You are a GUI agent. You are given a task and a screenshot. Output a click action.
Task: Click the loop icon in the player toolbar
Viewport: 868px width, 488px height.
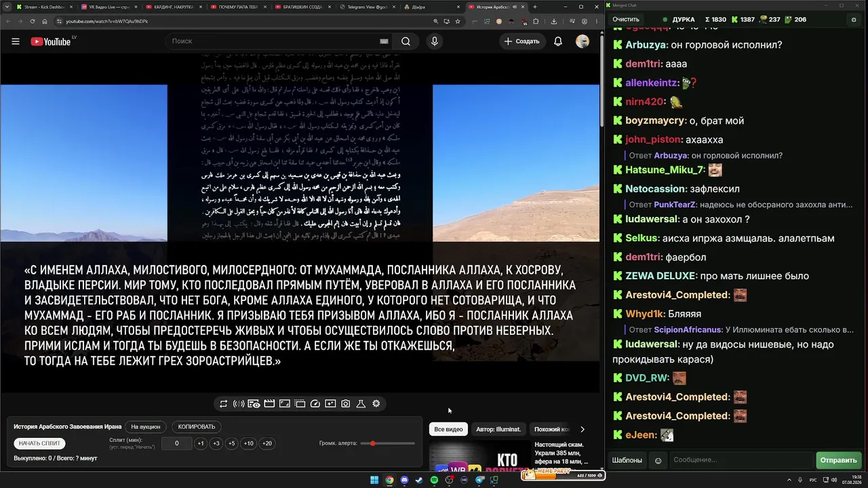(x=223, y=404)
